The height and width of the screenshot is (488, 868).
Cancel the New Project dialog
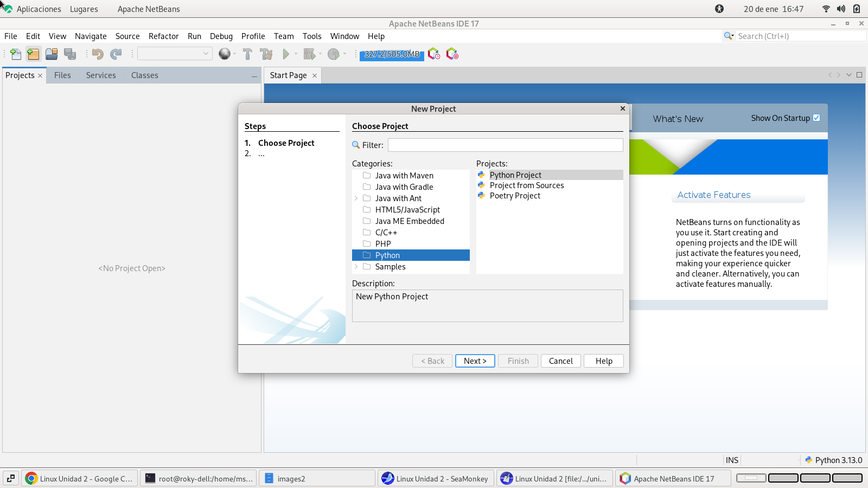tap(560, 361)
